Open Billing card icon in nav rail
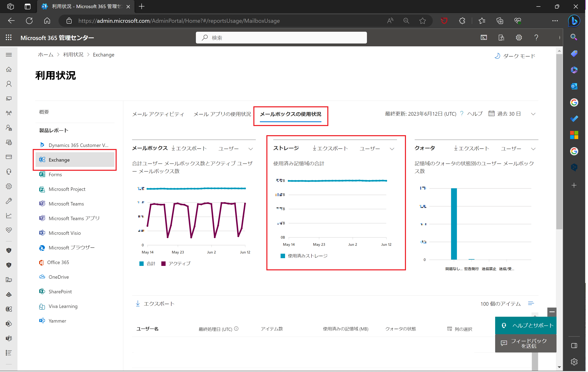The image size is (588, 372). (9, 157)
